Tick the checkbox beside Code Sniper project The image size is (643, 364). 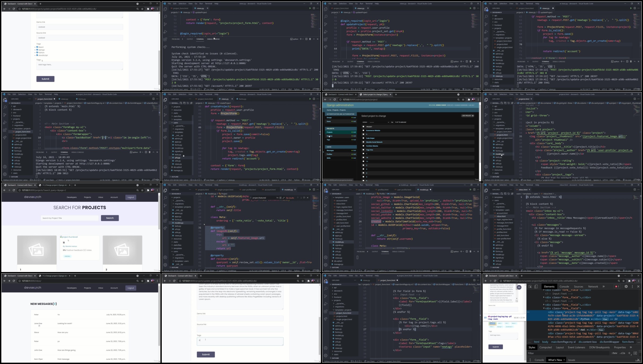(363, 138)
